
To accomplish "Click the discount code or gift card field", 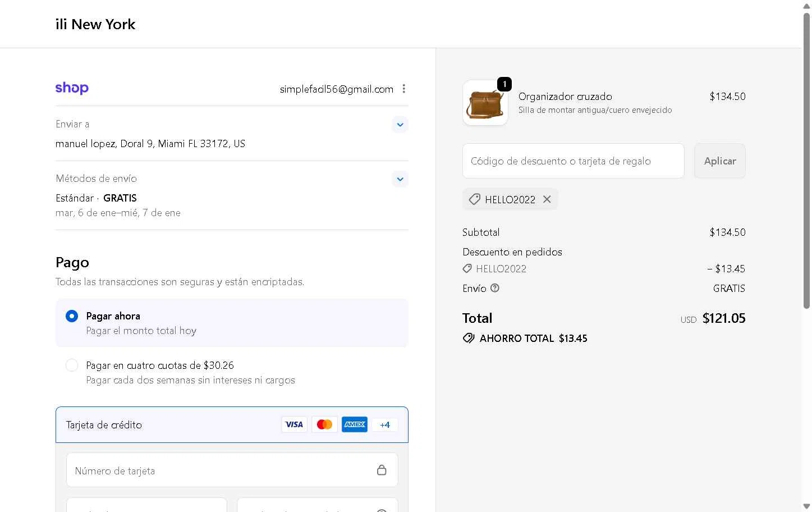I will coord(573,161).
